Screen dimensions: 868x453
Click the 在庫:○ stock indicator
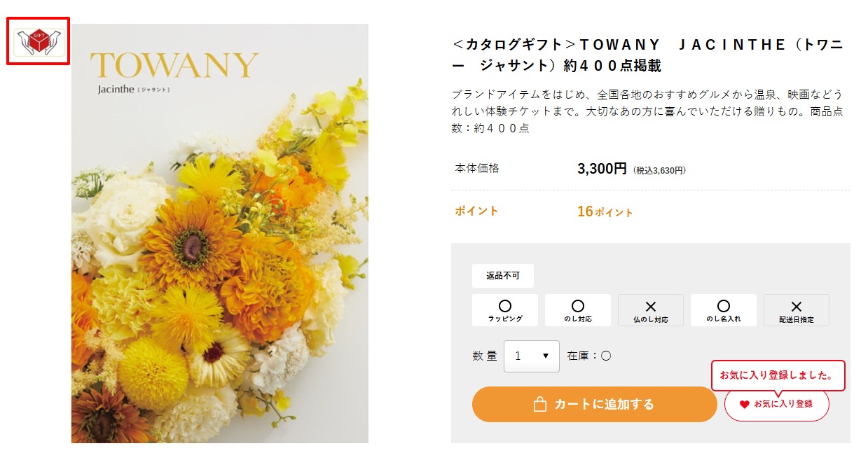click(x=589, y=356)
